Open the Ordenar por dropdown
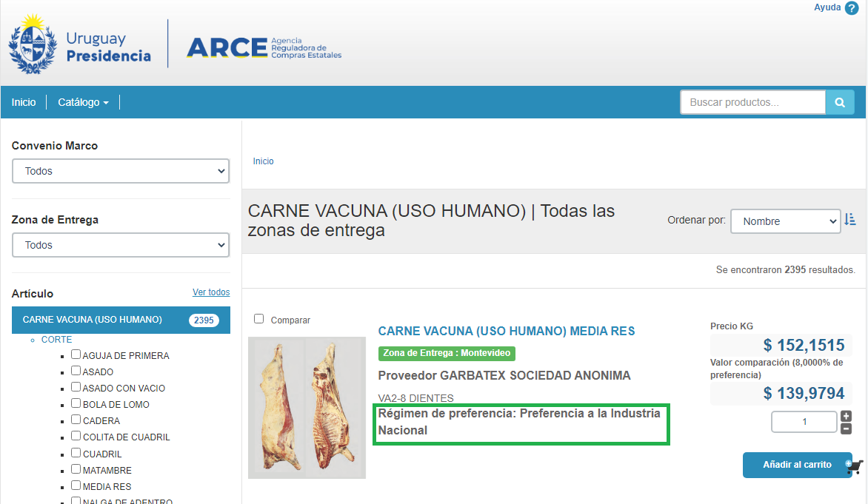The width and height of the screenshot is (868, 504). click(785, 221)
